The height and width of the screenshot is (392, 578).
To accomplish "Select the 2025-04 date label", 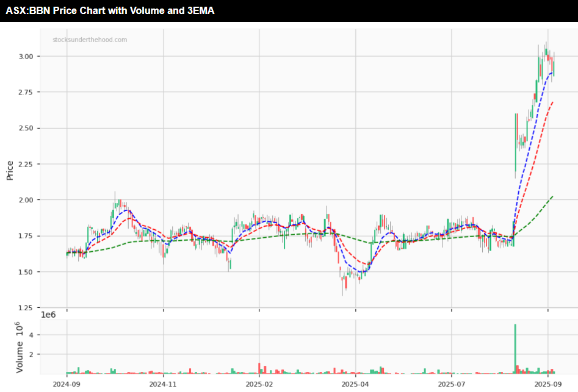I will tap(355, 385).
